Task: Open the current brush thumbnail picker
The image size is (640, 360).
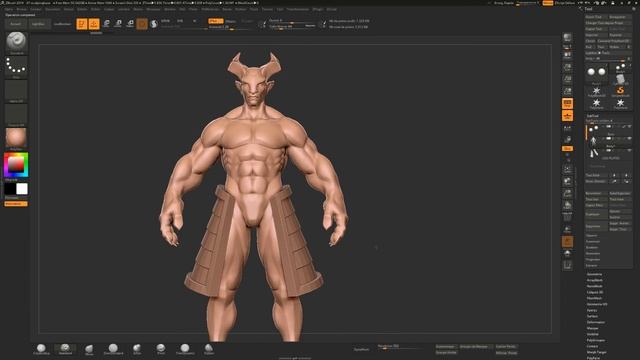Action: (16, 42)
